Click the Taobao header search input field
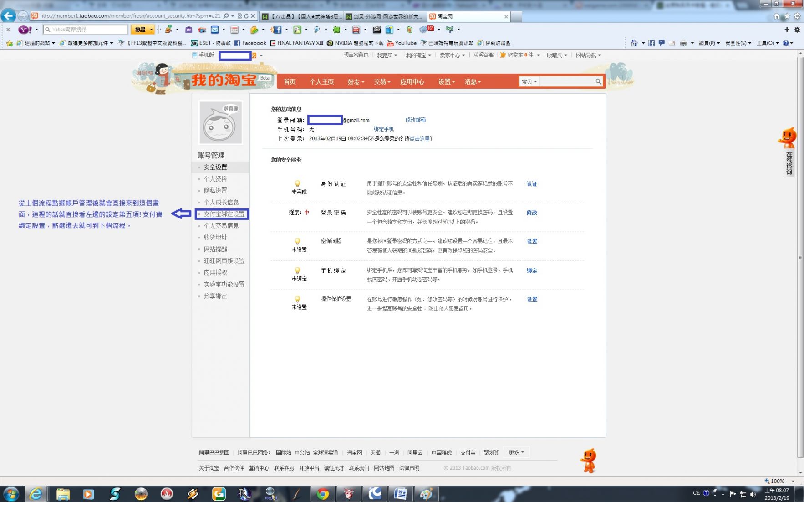This screenshot has width=804, height=532. pyautogui.click(x=567, y=81)
